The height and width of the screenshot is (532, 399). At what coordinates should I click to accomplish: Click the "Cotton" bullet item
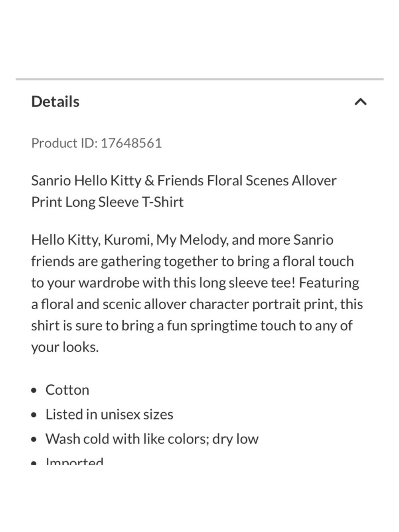click(67, 390)
